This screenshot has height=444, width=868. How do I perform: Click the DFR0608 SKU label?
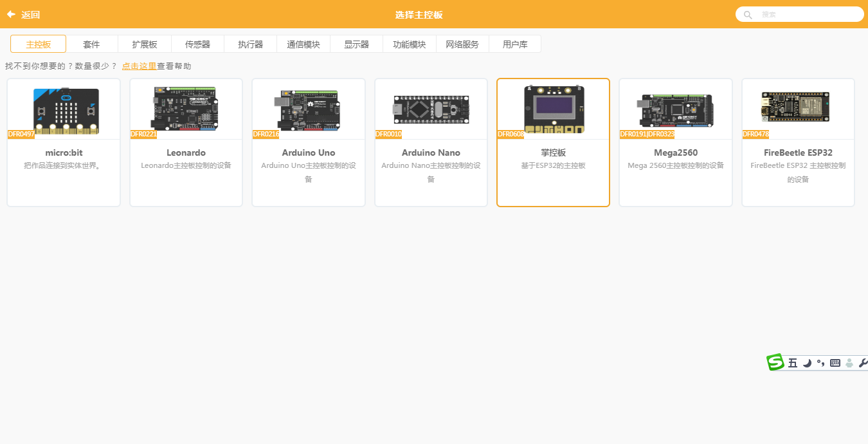[x=511, y=134]
